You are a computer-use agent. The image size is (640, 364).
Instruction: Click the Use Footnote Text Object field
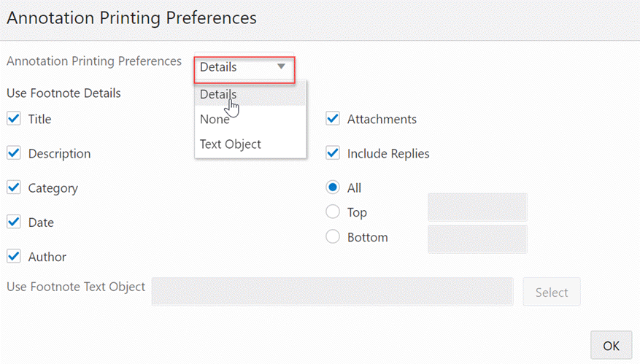332,291
